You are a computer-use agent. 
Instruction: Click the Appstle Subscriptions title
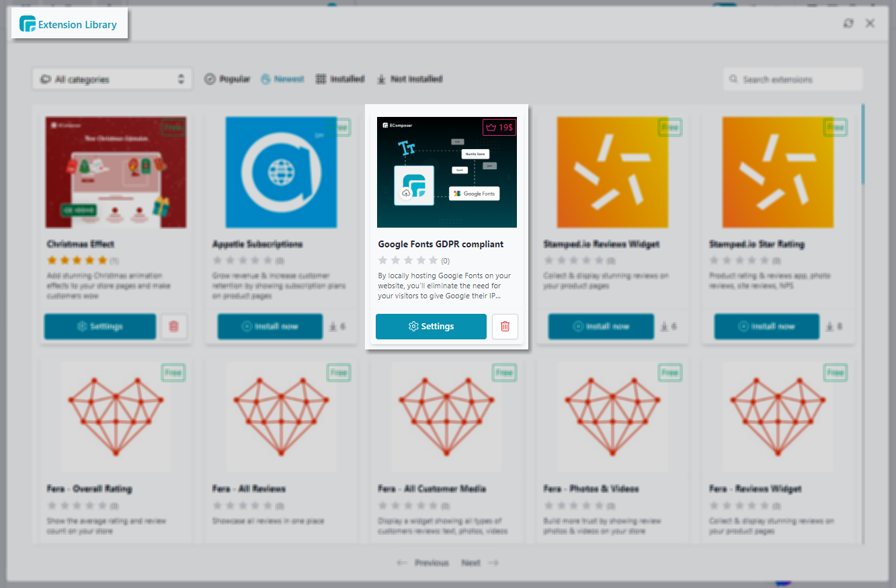coord(257,244)
